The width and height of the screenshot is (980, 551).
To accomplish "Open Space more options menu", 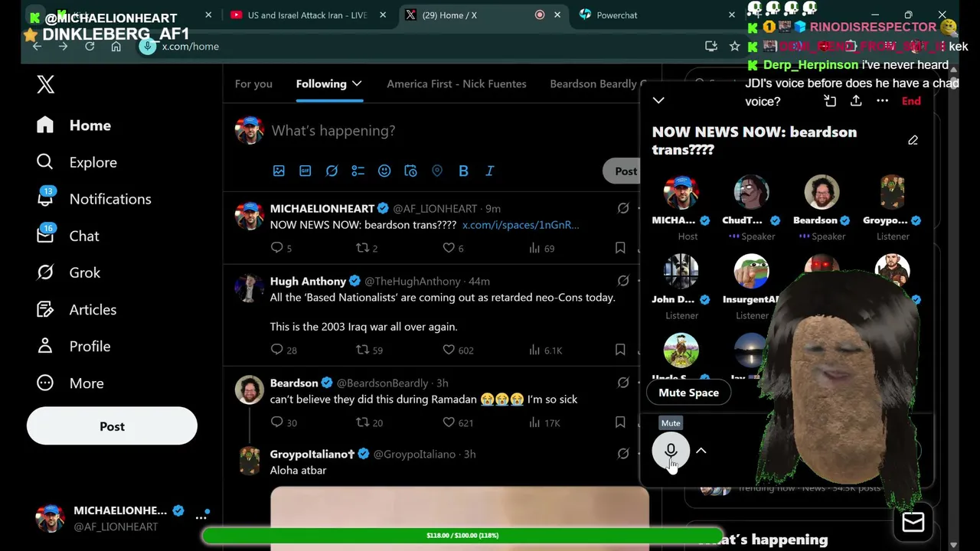I will (882, 100).
